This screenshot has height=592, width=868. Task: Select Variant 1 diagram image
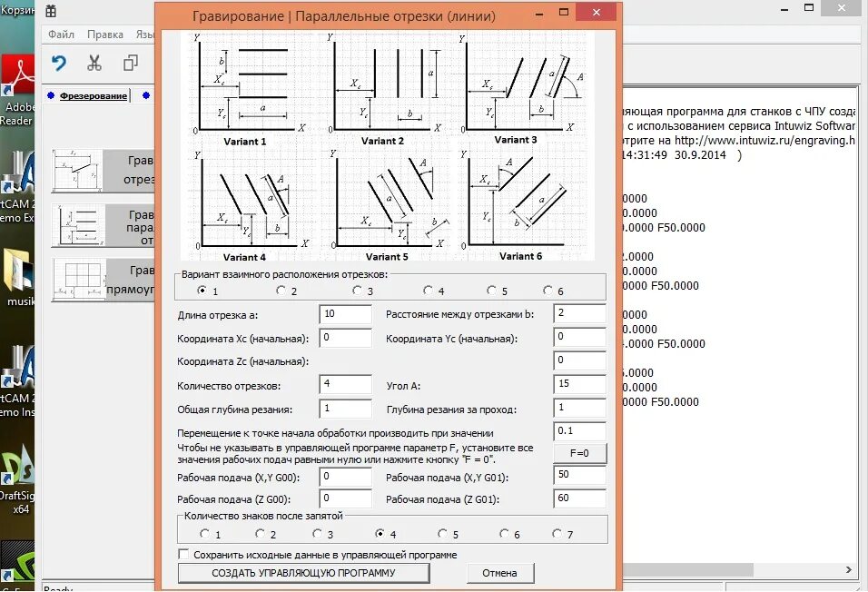coord(247,90)
